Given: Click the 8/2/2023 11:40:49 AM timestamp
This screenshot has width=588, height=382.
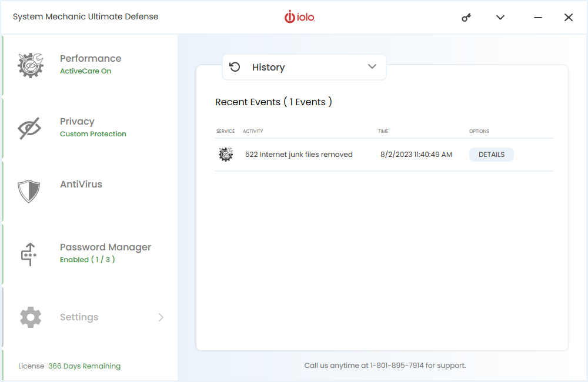Looking at the screenshot, I should pos(416,155).
